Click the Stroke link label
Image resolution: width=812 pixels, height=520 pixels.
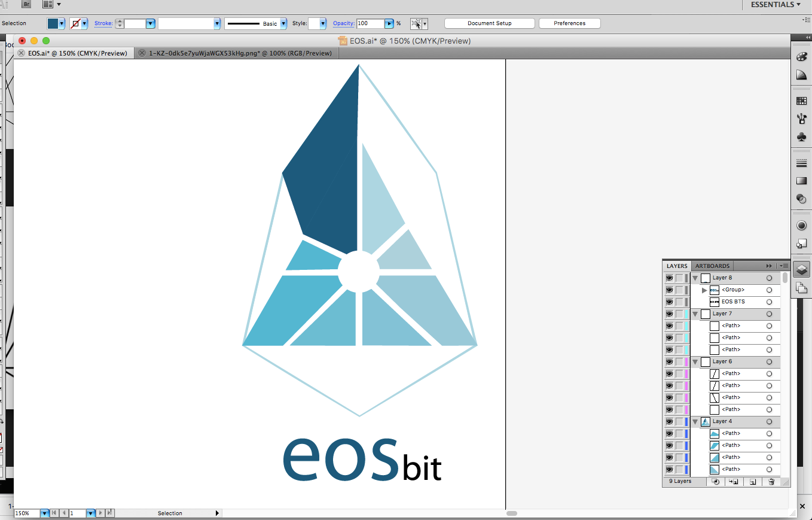[103, 23]
